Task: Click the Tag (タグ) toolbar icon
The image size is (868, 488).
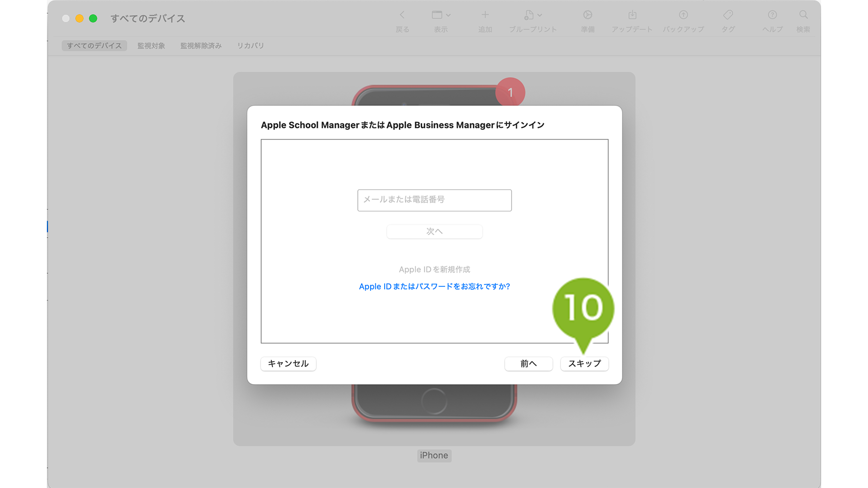Action: click(728, 15)
